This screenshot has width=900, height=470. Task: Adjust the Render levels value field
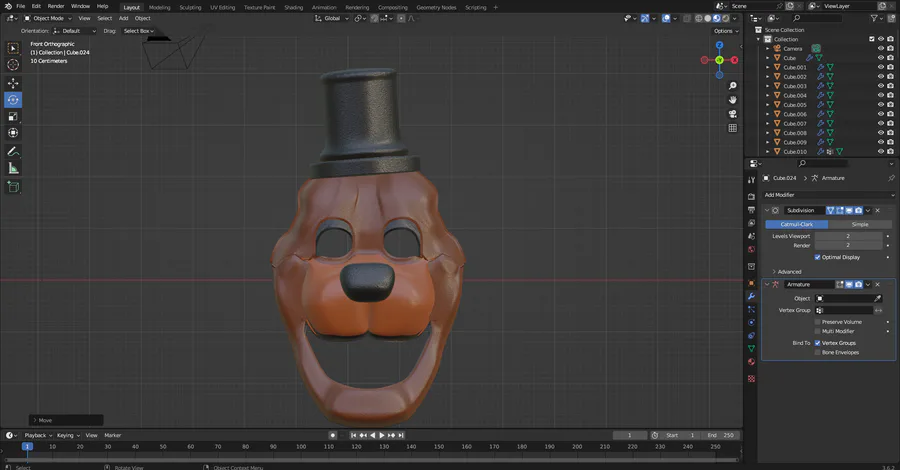click(848, 245)
